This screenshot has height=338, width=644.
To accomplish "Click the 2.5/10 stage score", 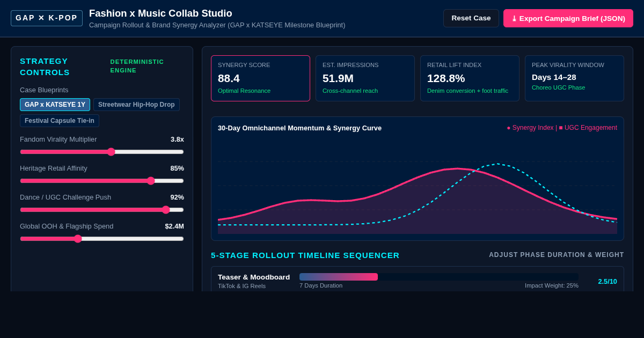I will point(608,282).
